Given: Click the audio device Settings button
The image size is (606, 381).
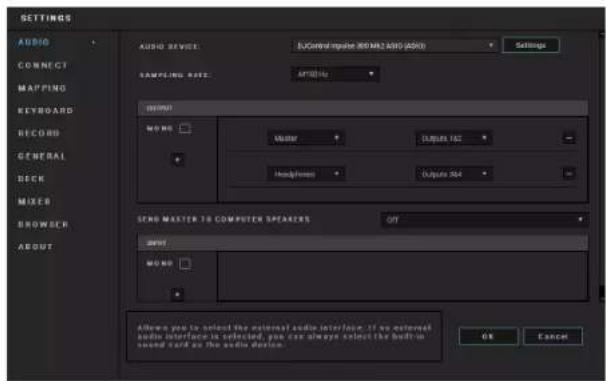Looking at the screenshot, I should (531, 46).
